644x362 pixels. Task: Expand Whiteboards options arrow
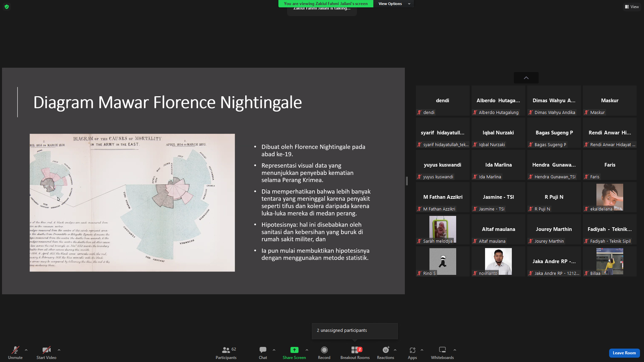coord(455,350)
